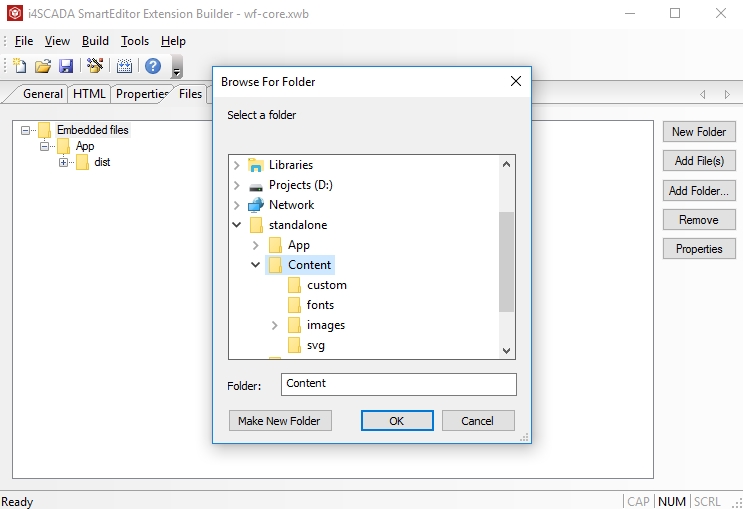This screenshot has height=509, width=743.
Task: Select the custom folder
Action: tap(326, 285)
